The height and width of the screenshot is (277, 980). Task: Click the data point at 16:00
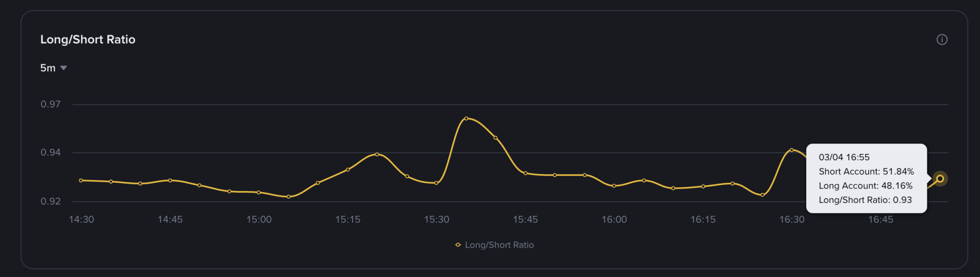pyautogui.click(x=614, y=186)
